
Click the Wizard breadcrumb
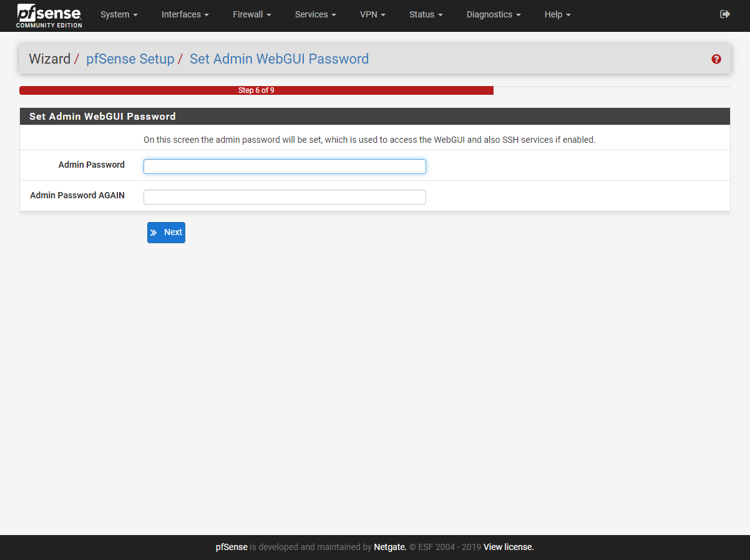[50, 59]
